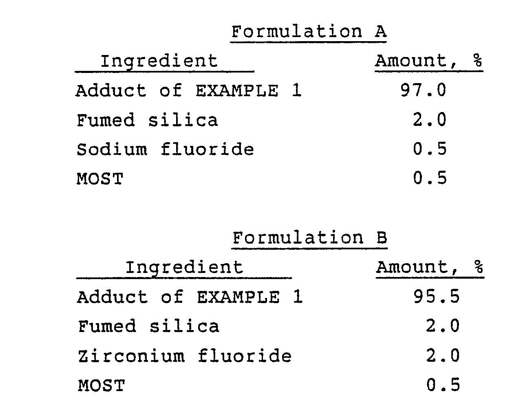Select the Ingredient header under Formulation A
Viewport: 532px width, 407px height.
coord(159,61)
